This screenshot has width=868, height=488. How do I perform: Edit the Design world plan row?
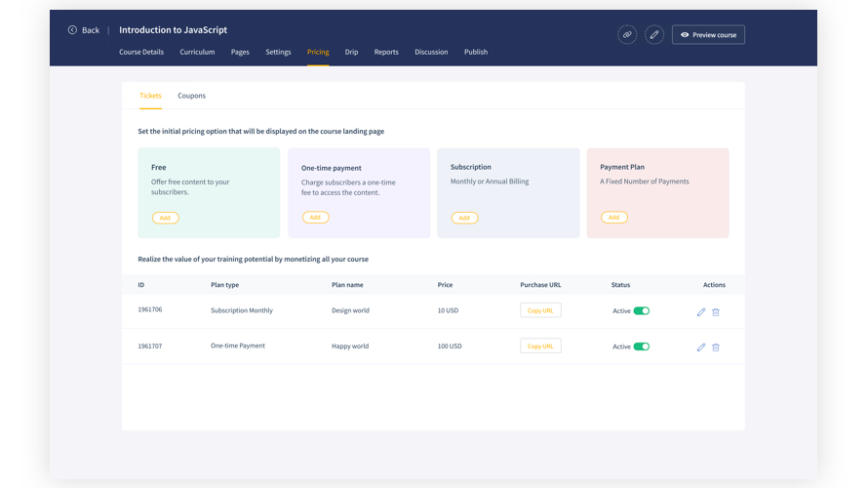(701, 312)
